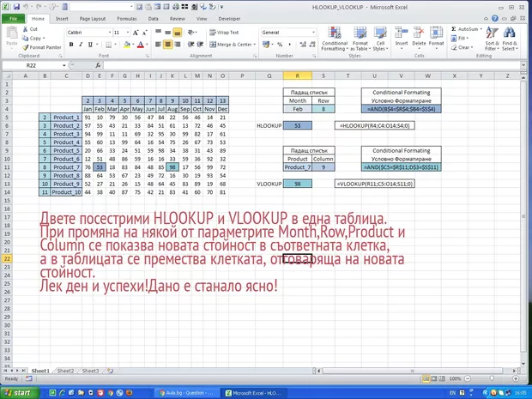Screen dimensions: 532x399
Task: Open the font name Calibri dropdown
Action: click(110, 33)
